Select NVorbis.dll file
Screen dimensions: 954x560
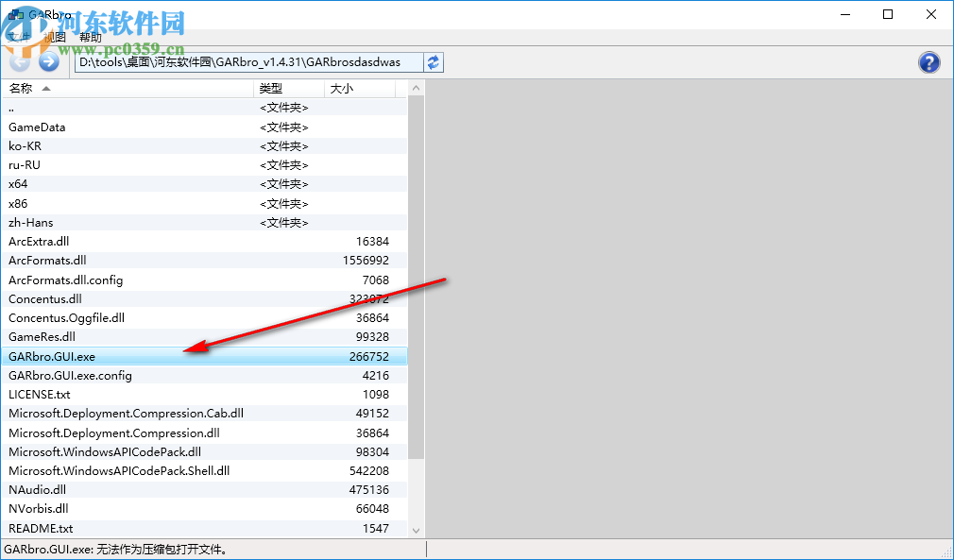click(204, 509)
